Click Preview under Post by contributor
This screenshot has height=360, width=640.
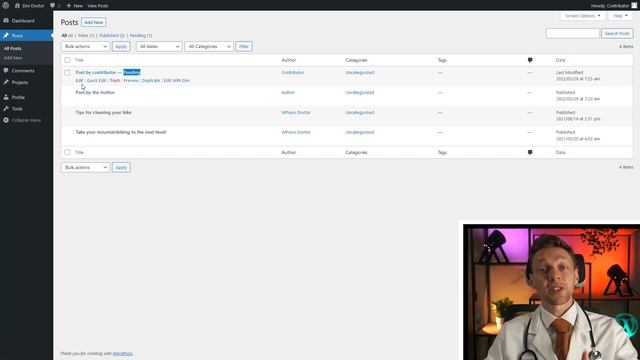click(131, 80)
